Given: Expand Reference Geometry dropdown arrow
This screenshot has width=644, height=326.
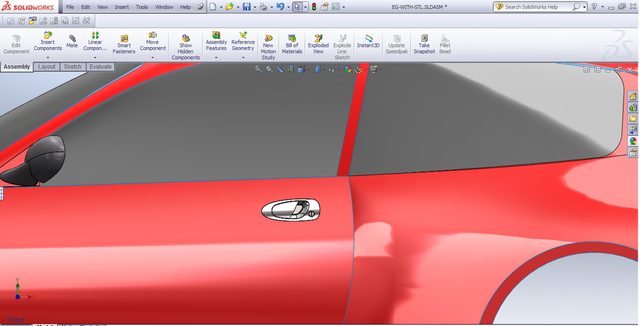Looking at the screenshot, I should coord(243,57).
